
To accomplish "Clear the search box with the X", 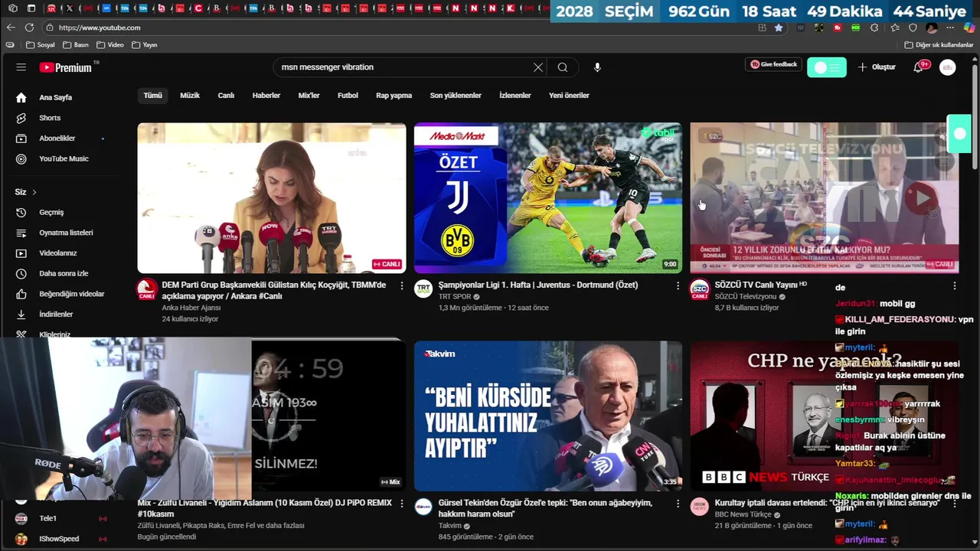I will click(x=538, y=67).
